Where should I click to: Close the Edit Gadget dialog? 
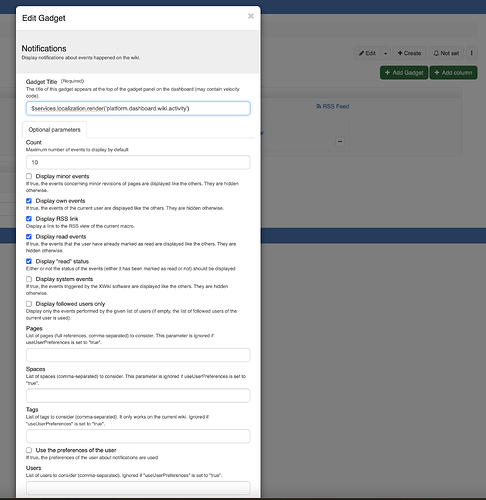tap(251, 16)
